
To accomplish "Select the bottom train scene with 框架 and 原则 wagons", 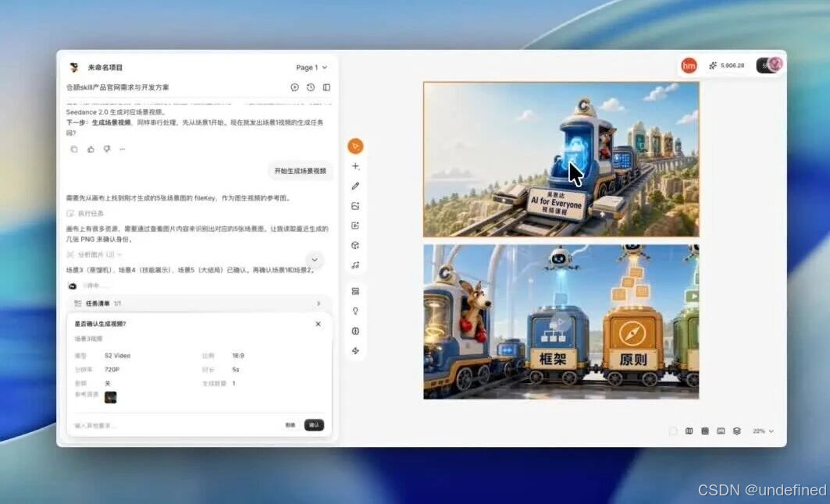I will (x=561, y=321).
